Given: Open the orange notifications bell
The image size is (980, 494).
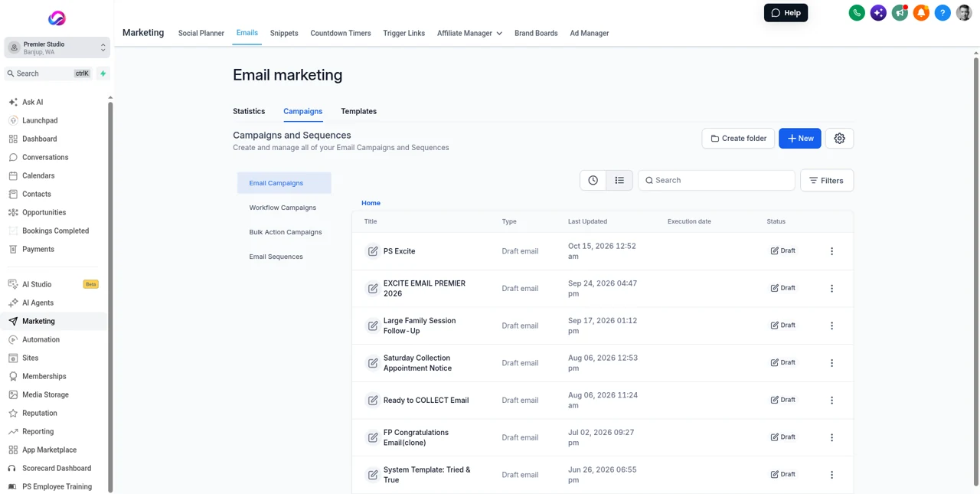Looking at the screenshot, I should click(x=921, y=13).
